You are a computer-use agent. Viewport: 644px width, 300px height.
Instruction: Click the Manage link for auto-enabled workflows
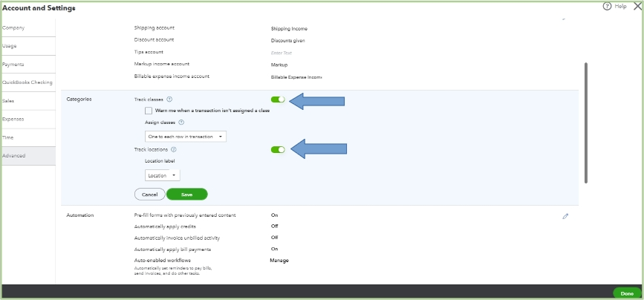(279, 261)
